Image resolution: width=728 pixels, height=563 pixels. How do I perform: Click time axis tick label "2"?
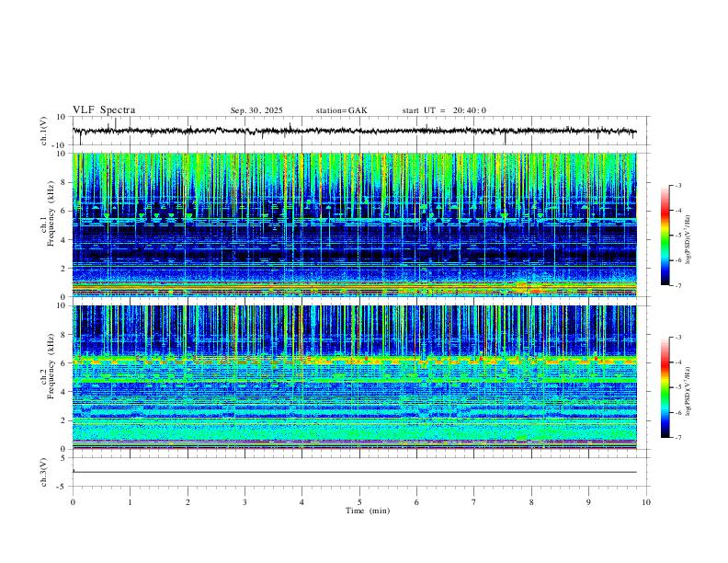coord(188,502)
